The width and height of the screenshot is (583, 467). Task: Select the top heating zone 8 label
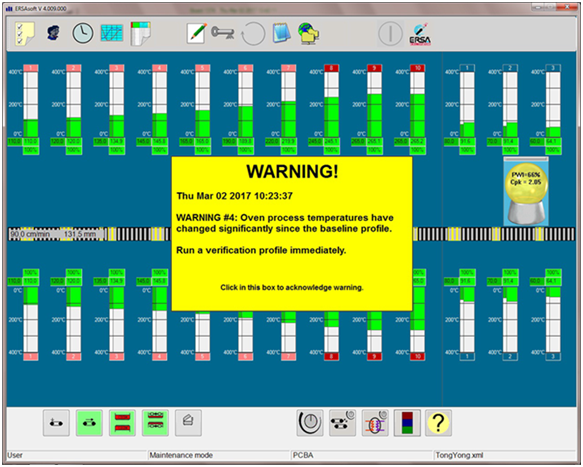tap(331, 68)
